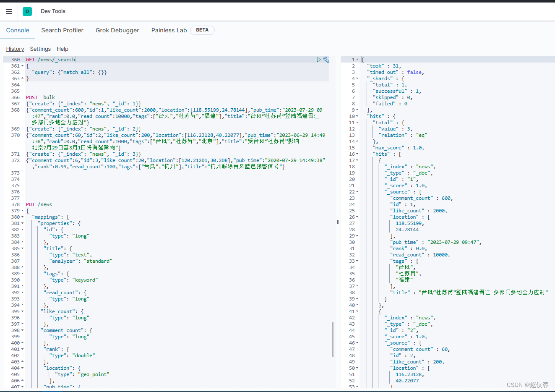Click the create "_id": 3 bulk line
This screenshot has width=555, height=392.
(x=83, y=154)
